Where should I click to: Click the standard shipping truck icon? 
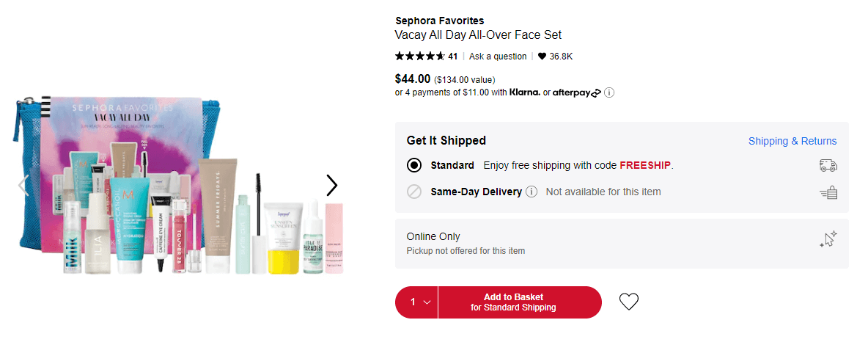pos(828,165)
